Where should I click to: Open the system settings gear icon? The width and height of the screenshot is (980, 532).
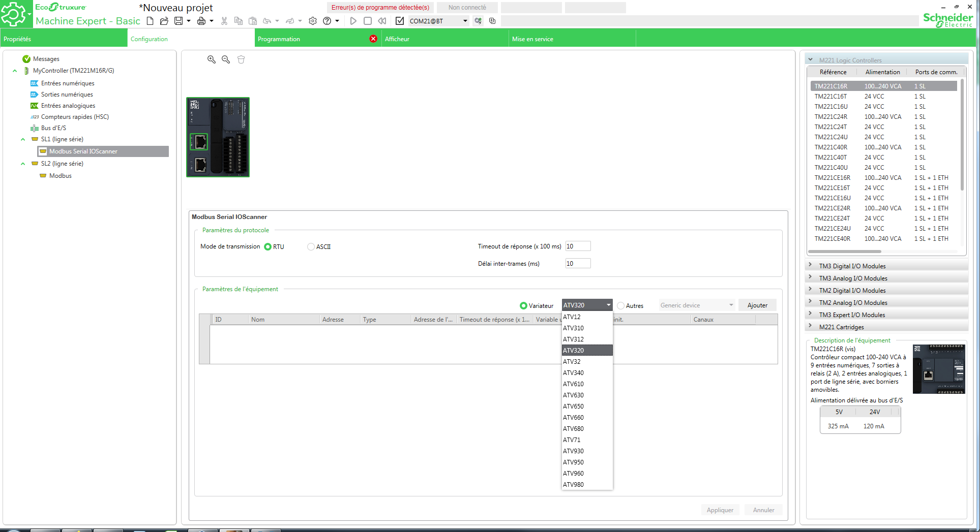313,21
